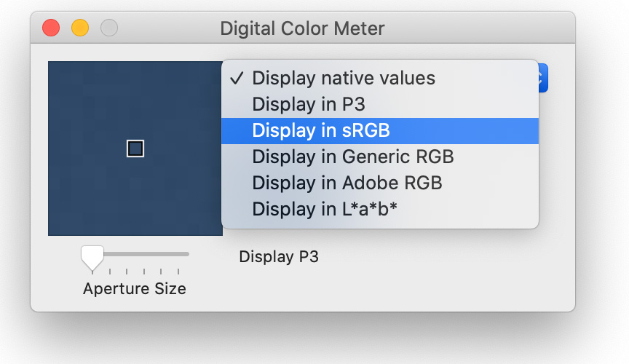Screen dimensions: 629x364
Task: Minimize window with the yellow button
Action: pyautogui.click(x=80, y=28)
